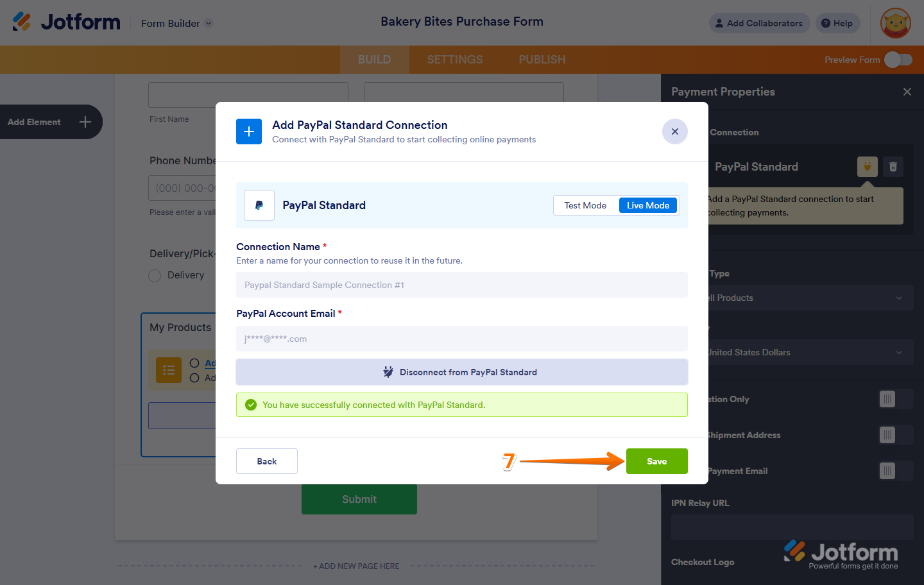
Task: Click the connection plug icon beside PayPal Standard
Action: [868, 167]
